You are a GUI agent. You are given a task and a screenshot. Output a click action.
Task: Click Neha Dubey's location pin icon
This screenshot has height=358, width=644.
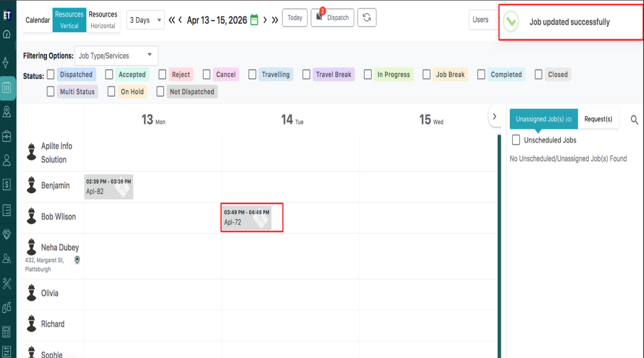click(77, 260)
